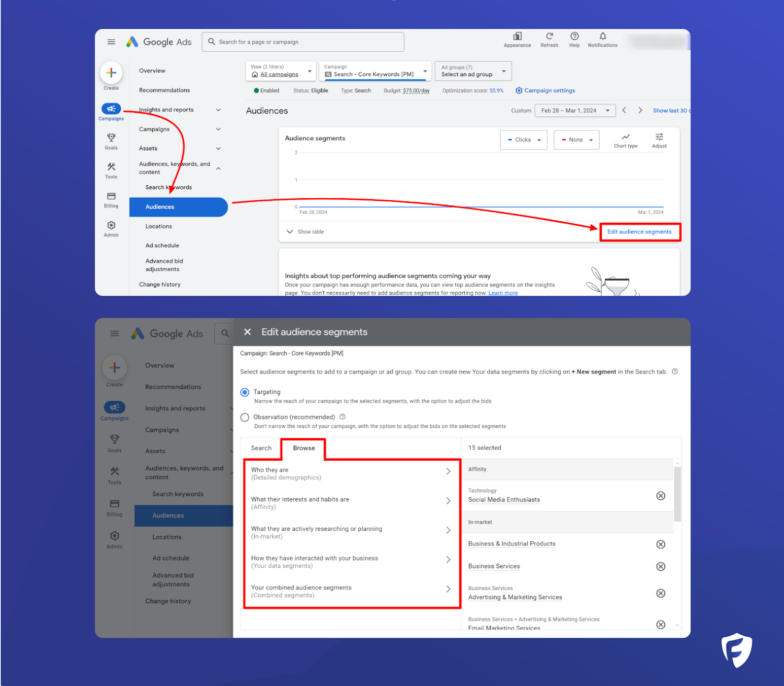Go to previous date range arrow
The width and height of the screenshot is (784, 686).
pyautogui.click(x=624, y=110)
